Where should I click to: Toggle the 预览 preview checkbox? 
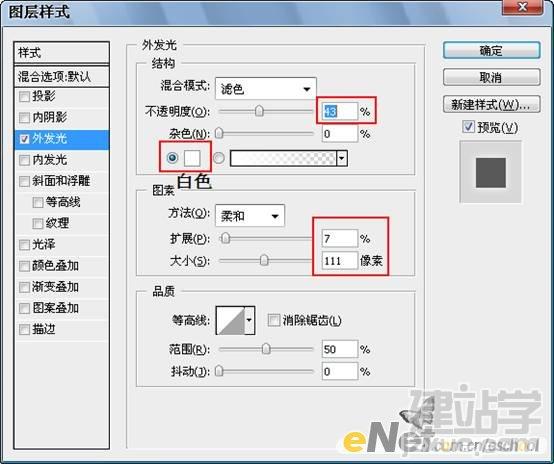(468, 127)
